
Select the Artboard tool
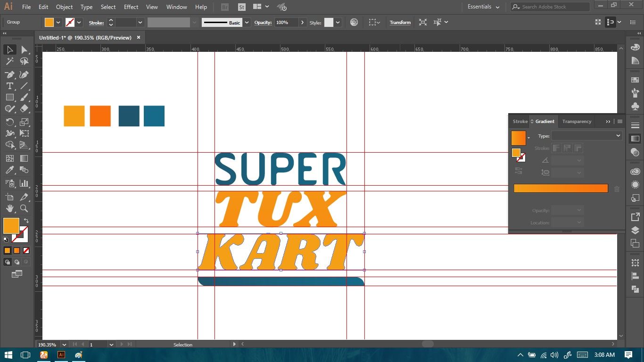point(9,197)
